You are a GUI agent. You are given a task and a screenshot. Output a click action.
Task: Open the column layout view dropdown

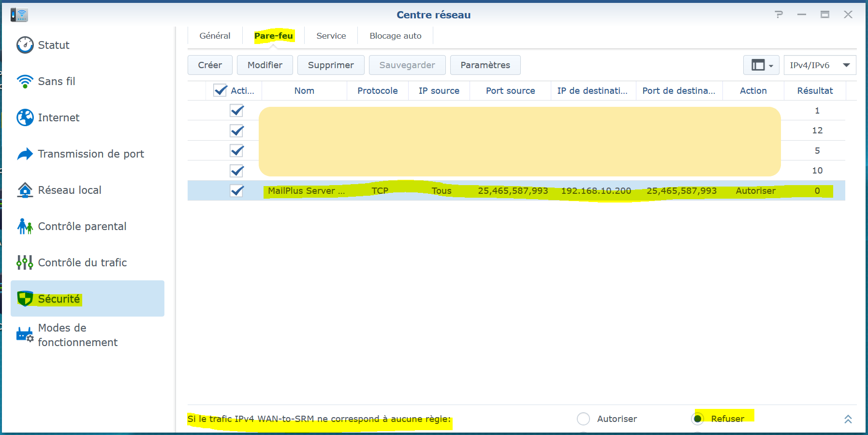tap(761, 65)
